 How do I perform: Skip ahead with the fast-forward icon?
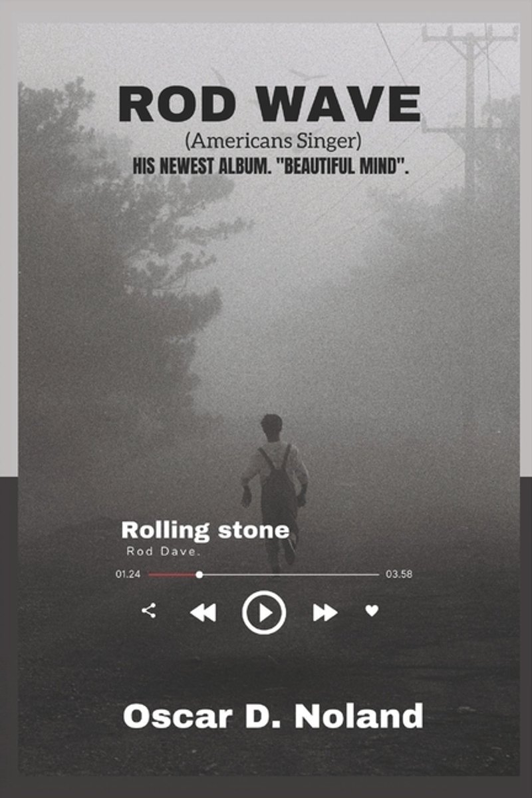[325, 612]
